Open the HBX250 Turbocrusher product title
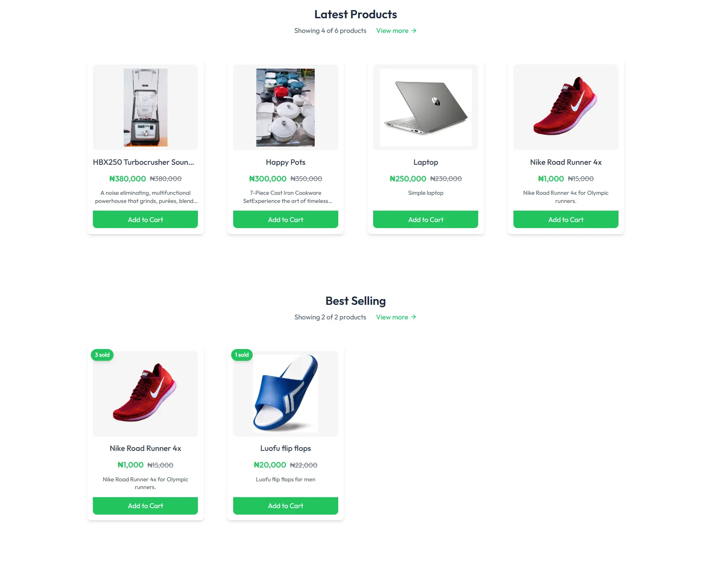Image resolution: width=728 pixels, height=569 pixels. pyautogui.click(x=144, y=162)
